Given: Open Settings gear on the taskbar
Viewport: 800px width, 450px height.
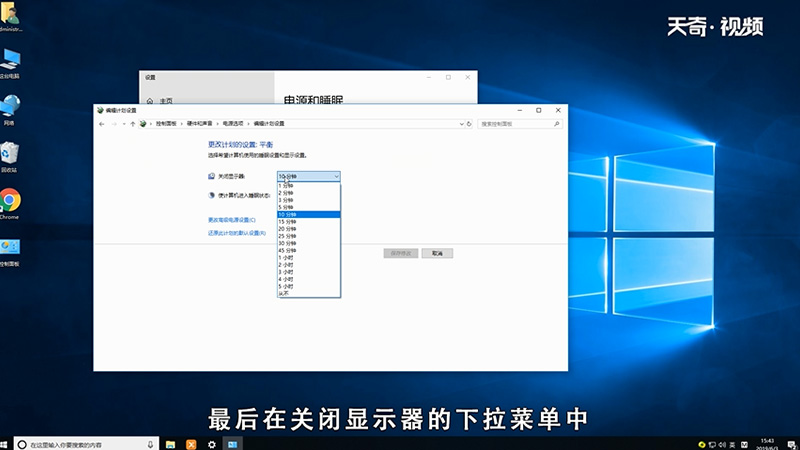Looking at the screenshot, I should coord(212,444).
